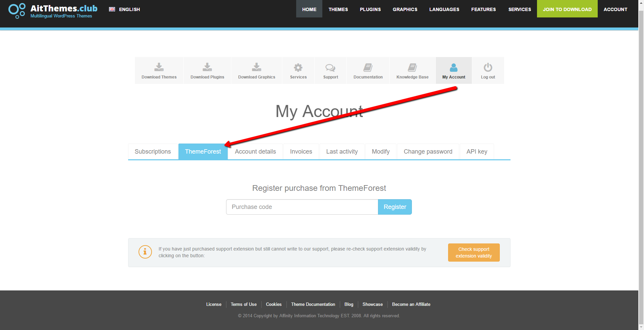Open the THEMES menu item
Viewport: 644px width, 330px height.
[x=338, y=9]
